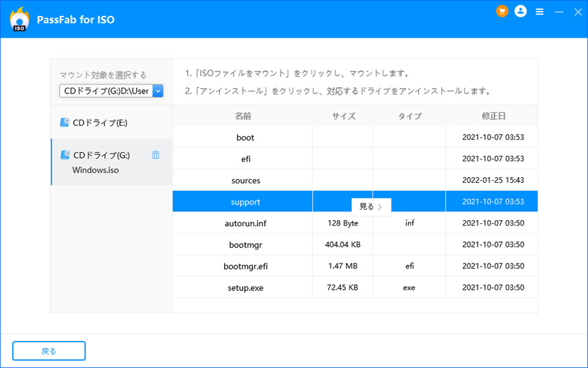
Task: Click instruction step 2 text about uninstalling
Action: coord(338,91)
